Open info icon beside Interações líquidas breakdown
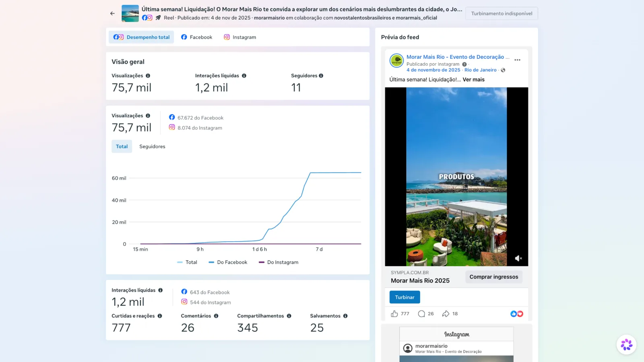Viewport: 644px width, 362px height. 160,290
